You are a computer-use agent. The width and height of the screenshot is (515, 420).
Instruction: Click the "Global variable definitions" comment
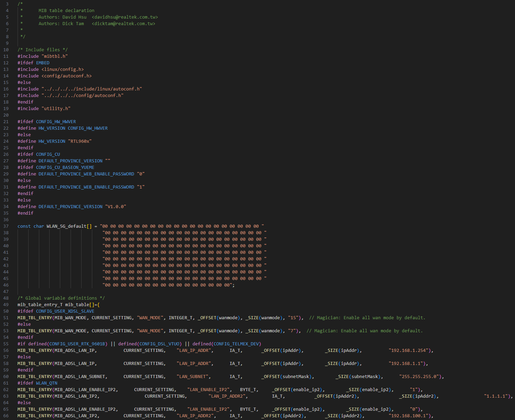point(61,298)
